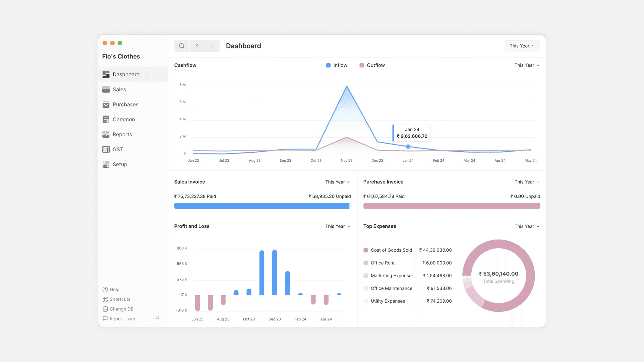The image size is (644, 362).
Task: Click the search magnifier icon
Action: point(182,46)
